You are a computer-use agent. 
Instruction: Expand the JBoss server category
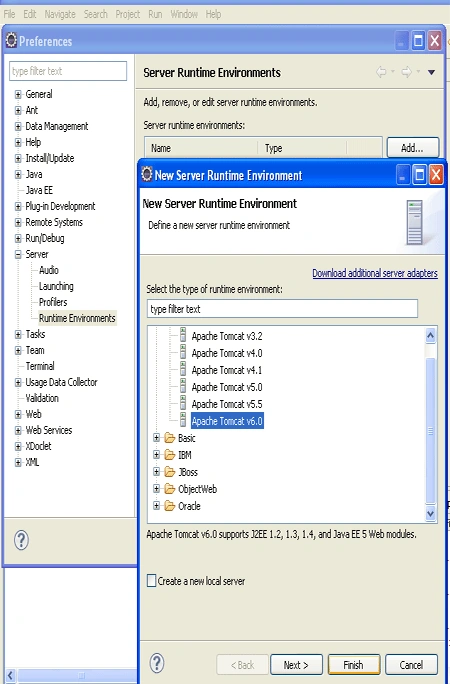157,472
